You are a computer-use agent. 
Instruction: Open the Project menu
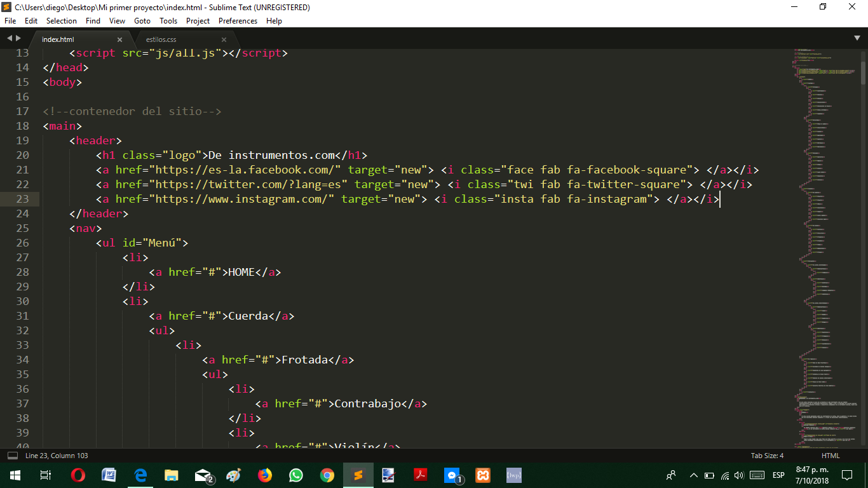(198, 21)
